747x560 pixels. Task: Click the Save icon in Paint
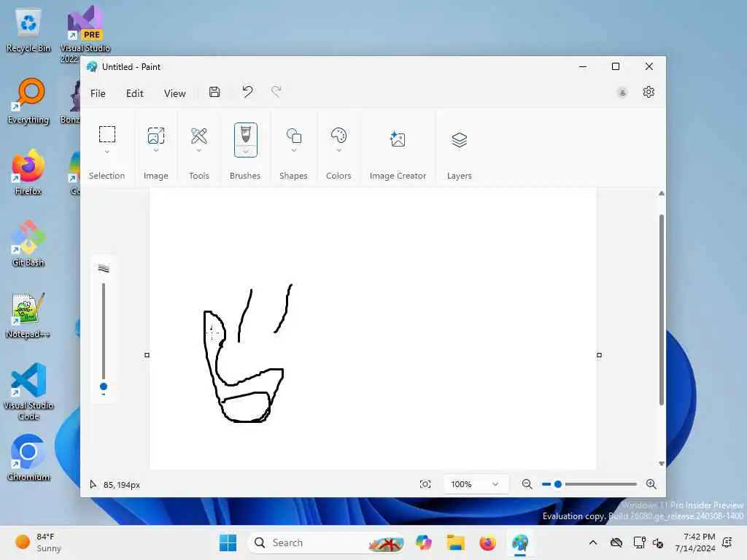(x=214, y=92)
